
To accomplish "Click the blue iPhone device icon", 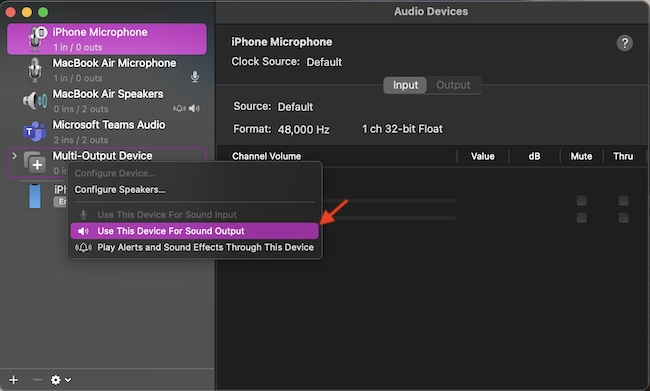I will point(35,196).
